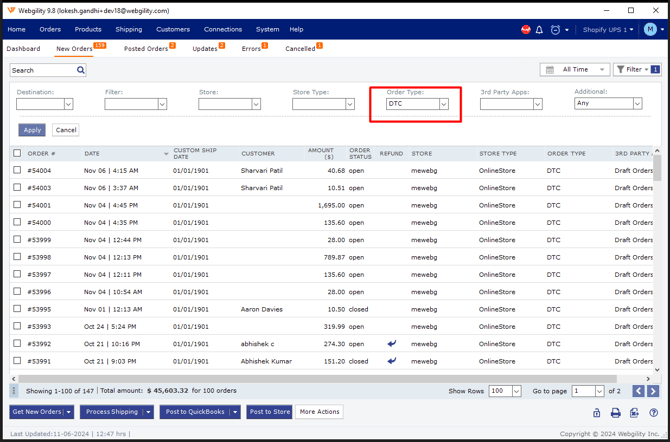Click refund arrow icon for order #53992
The width and height of the screenshot is (670, 442).
click(391, 344)
